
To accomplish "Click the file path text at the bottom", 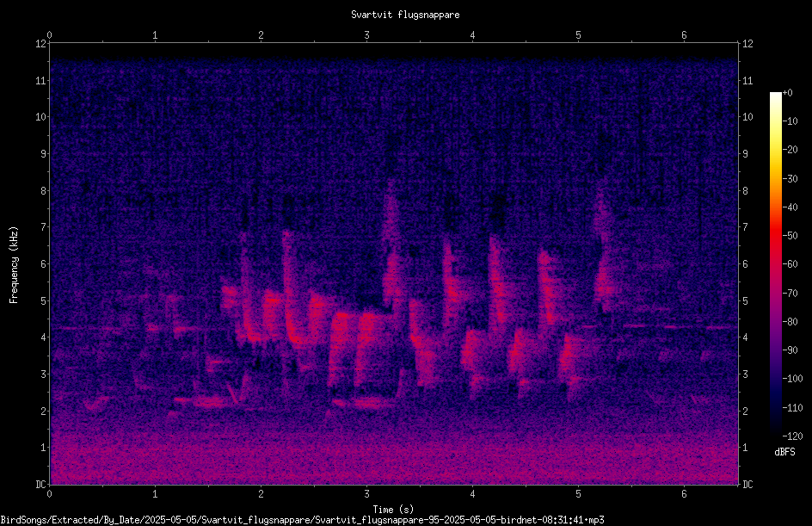I will coord(303,520).
